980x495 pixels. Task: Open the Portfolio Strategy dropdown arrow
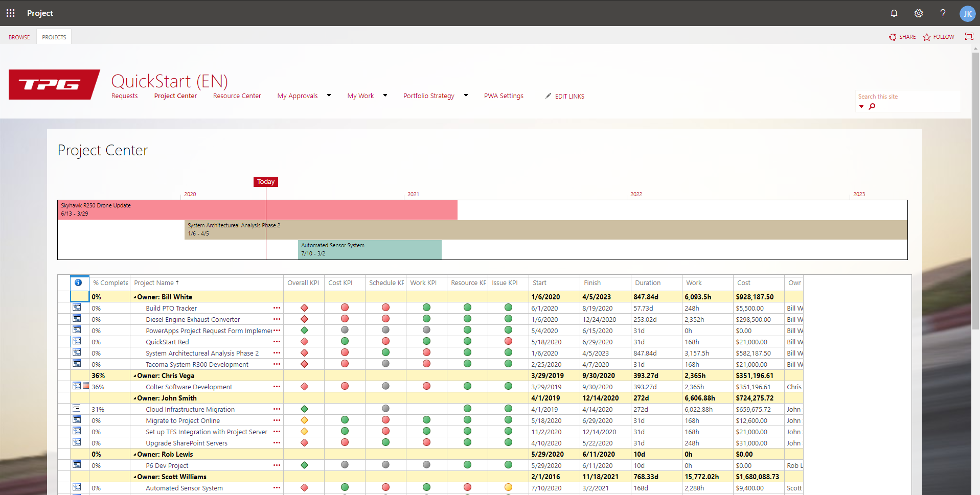[x=466, y=96]
